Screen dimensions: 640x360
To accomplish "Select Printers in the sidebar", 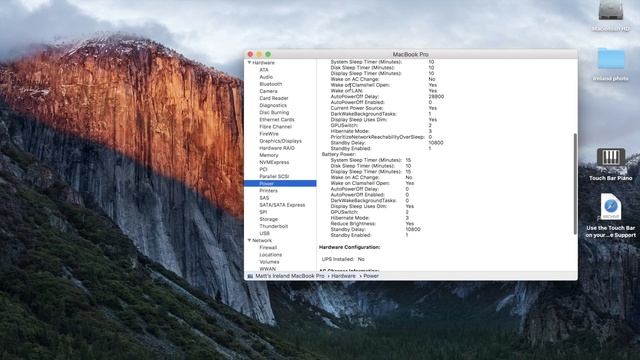I will pyautogui.click(x=268, y=191).
